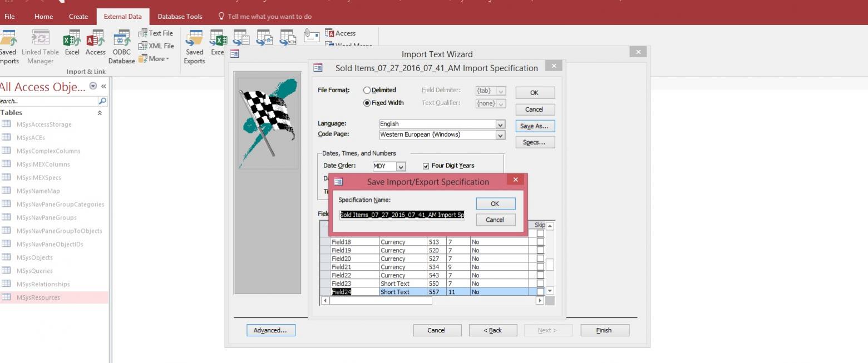Screen dimensions: 868x363
Task: Toggle the Four Digit Years checkbox
Action: point(426,166)
